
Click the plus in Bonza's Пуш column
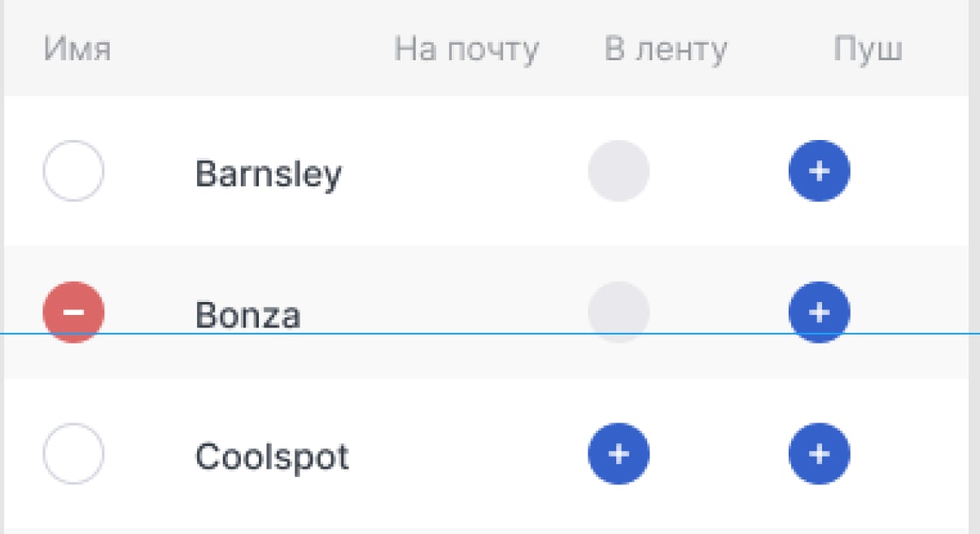click(x=819, y=313)
